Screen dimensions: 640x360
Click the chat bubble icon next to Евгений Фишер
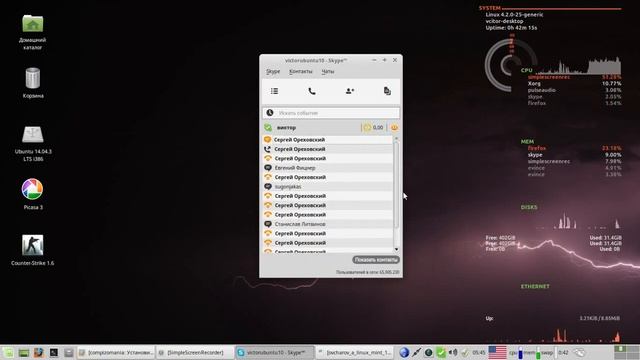268,168
